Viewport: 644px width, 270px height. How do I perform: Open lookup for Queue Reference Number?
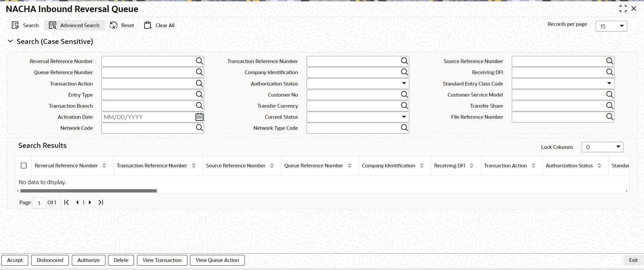click(199, 72)
